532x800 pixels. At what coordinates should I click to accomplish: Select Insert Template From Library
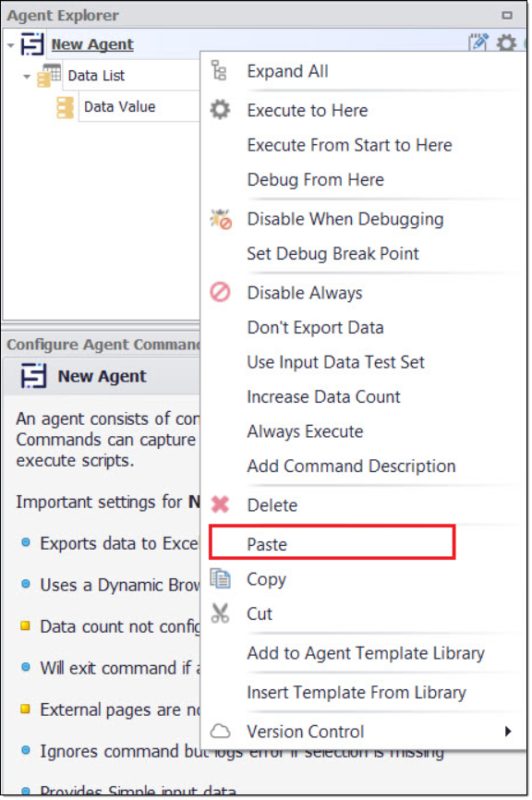coord(357,692)
